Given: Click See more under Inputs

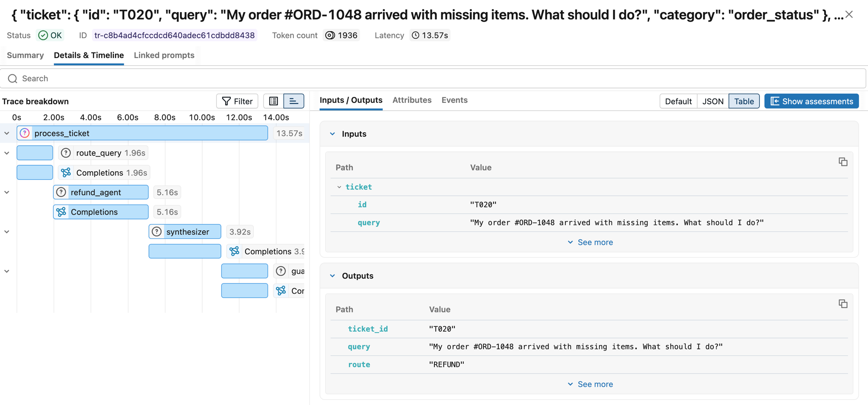Looking at the screenshot, I should coord(589,242).
